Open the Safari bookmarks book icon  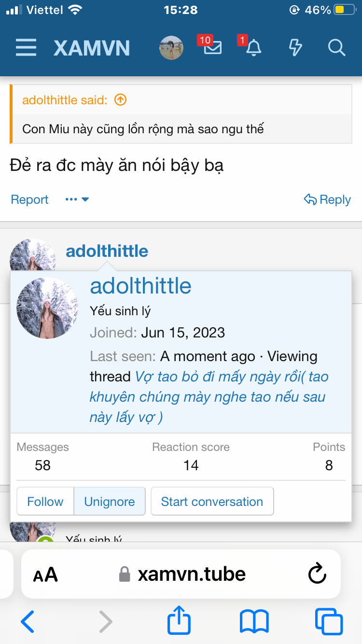tap(254, 621)
